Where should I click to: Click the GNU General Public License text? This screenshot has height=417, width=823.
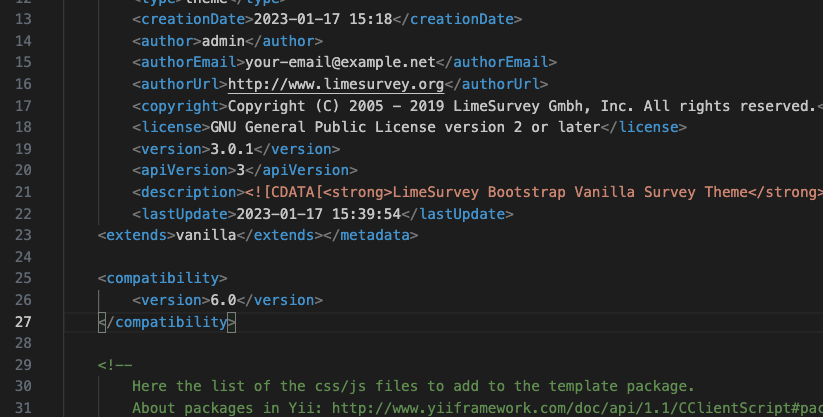coord(404,127)
